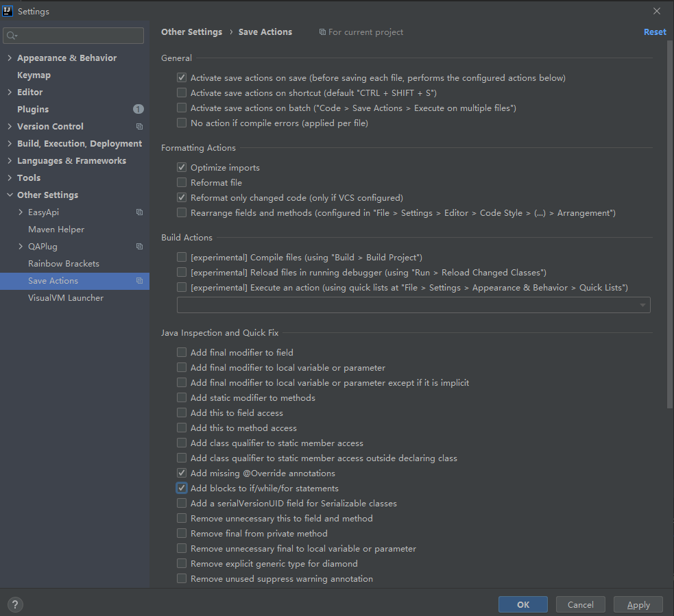Image resolution: width=674 pixels, height=616 pixels.
Task: Expand the EasyApi sub-node
Action: [20, 212]
